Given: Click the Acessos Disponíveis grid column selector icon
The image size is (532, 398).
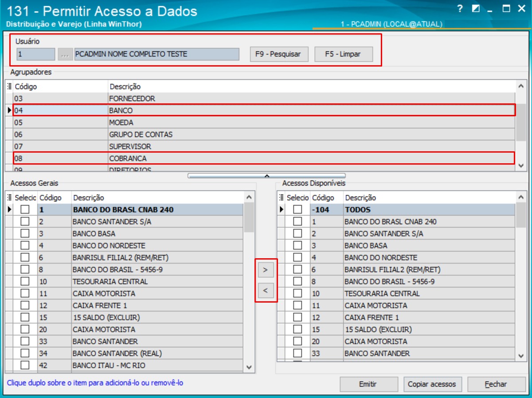Looking at the screenshot, I should click(282, 197).
